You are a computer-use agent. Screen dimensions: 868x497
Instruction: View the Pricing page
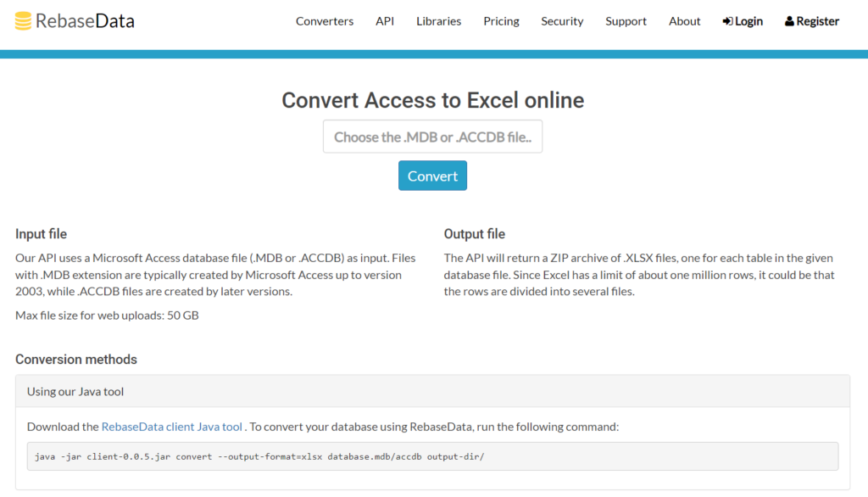[x=501, y=21]
